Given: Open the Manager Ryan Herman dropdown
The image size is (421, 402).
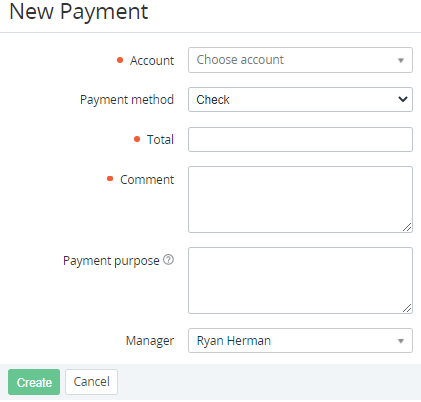Looking at the screenshot, I should point(300,341).
